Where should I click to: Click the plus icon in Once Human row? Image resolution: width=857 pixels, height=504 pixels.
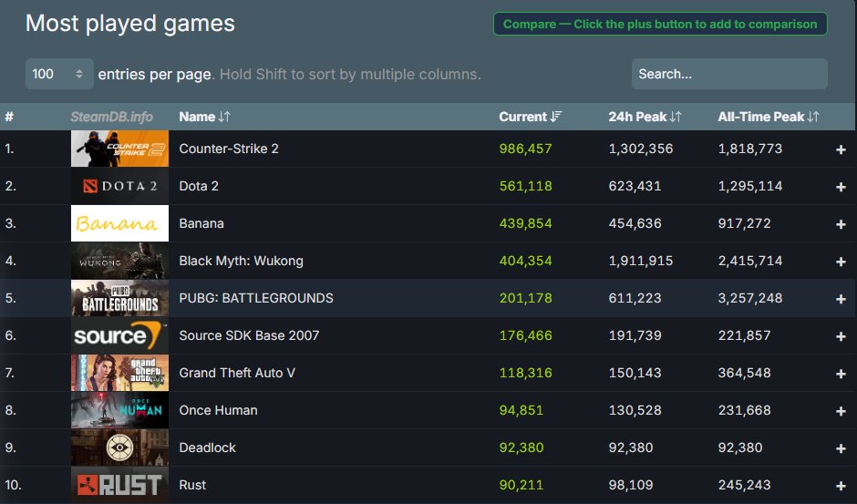point(841,411)
